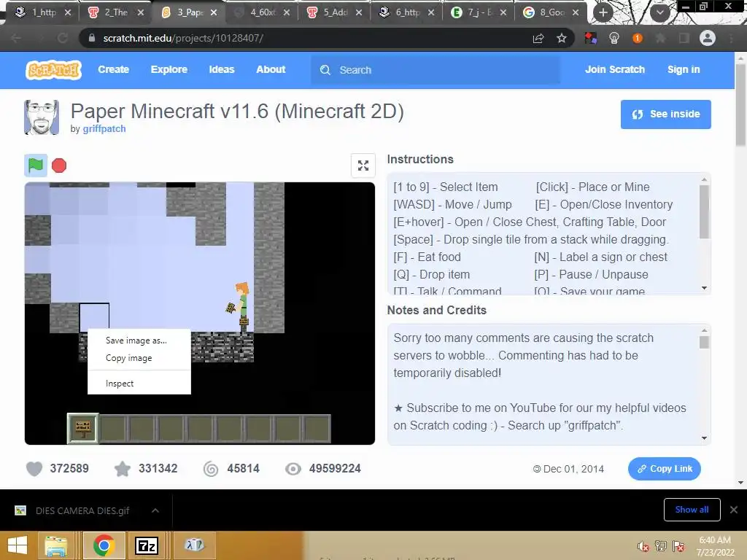
Task: Open File Explorer on the taskbar
Action: coord(55,545)
